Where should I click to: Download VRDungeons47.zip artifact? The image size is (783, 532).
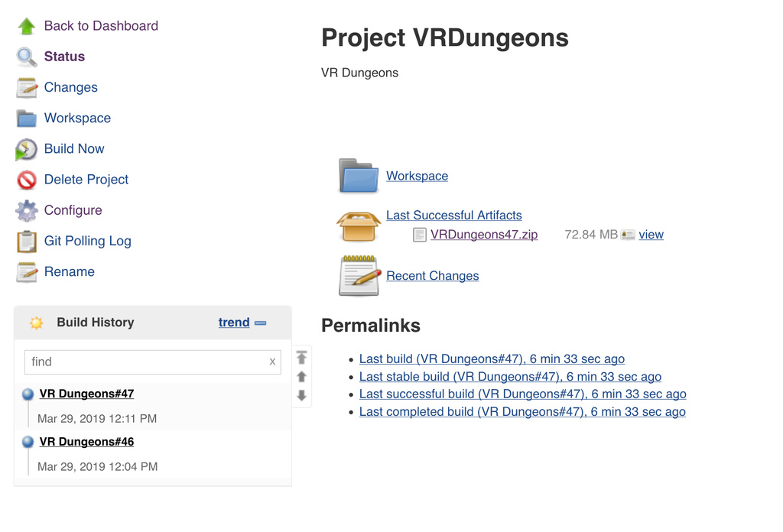click(483, 235)
